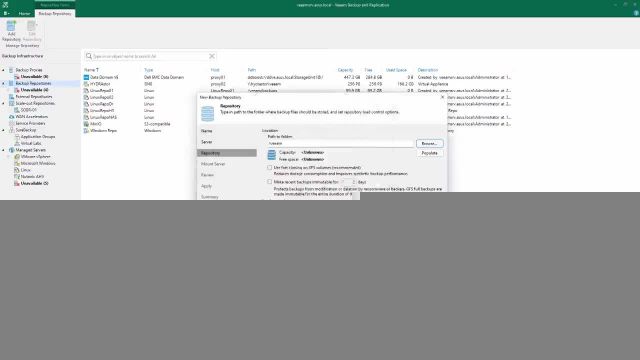Sort by the Capacity column header
This screenshot has height=360, width=640.
coord(345,70)
